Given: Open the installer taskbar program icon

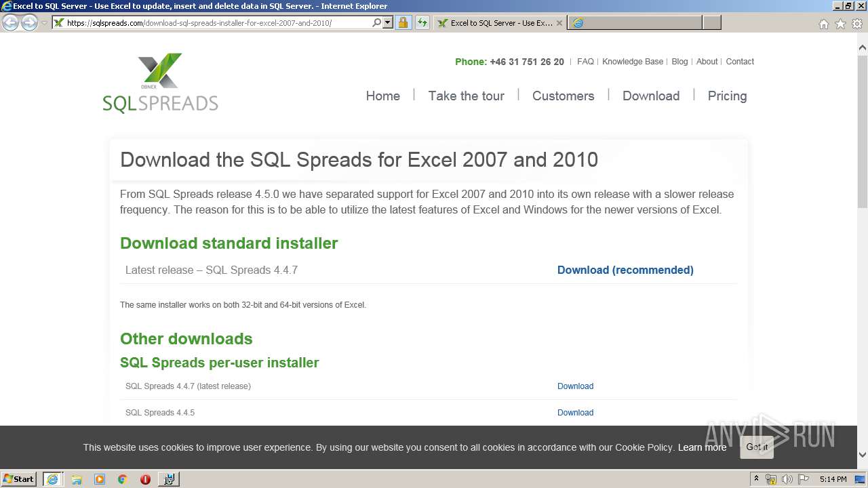Looking at the screenshot, I should coord(169,479).
